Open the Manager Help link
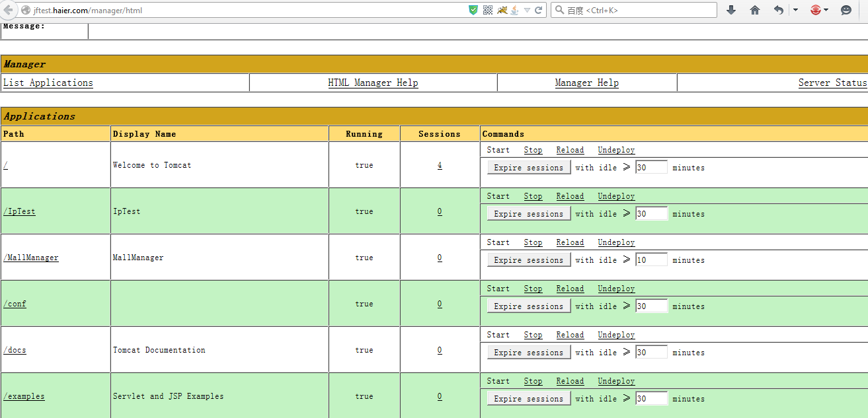This screenshot has height=418, width=868. [x=587, y=83]
